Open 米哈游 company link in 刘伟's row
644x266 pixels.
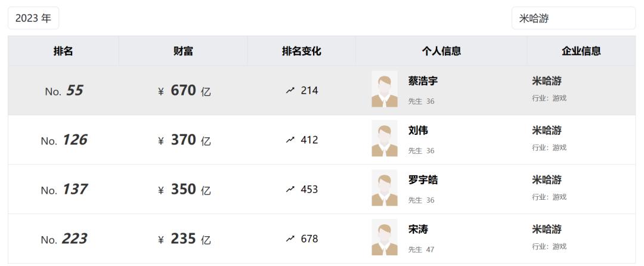[x=547, y=131]
